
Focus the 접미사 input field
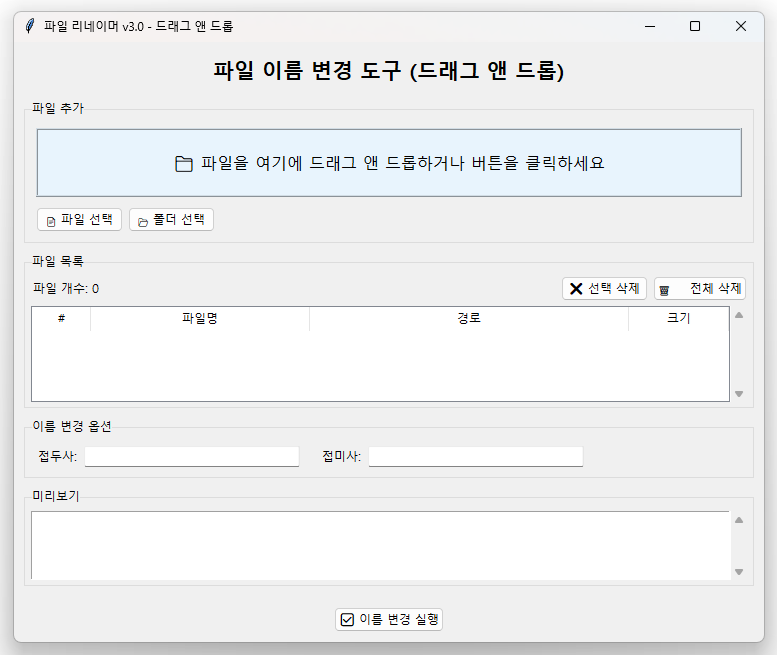coord(476,456)
